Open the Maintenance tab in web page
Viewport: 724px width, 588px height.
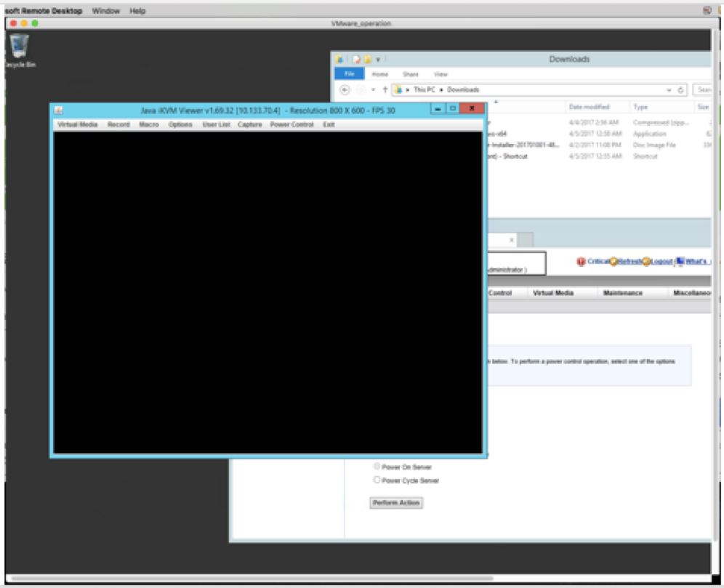tap(622, 293)
